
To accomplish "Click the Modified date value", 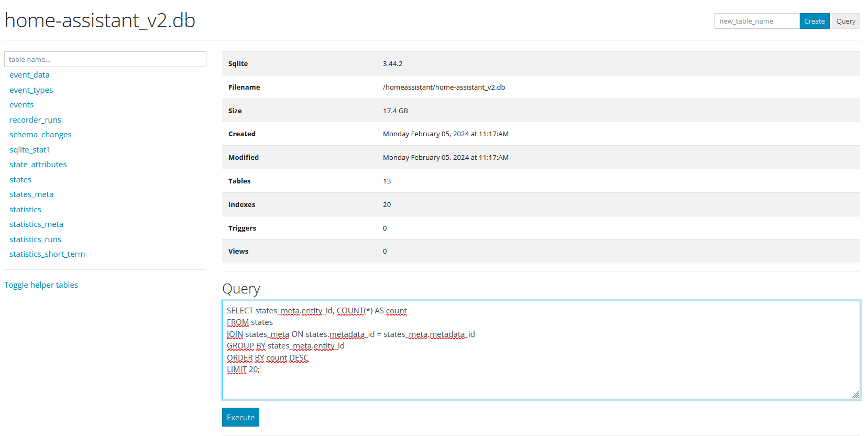I will pyautogui.click(x=445, y=157).
